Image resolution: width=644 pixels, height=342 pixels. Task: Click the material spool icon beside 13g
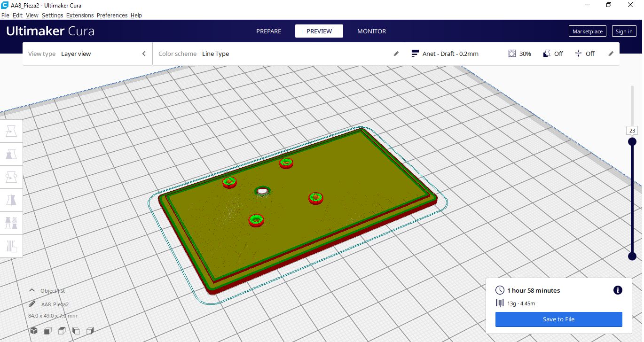500,303
